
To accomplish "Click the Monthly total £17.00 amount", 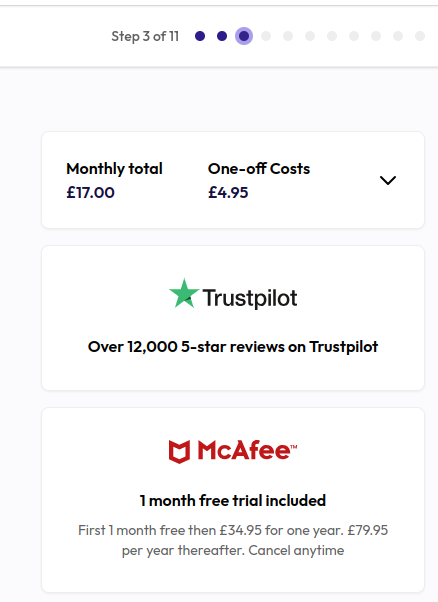I will [x=91, y=192].
